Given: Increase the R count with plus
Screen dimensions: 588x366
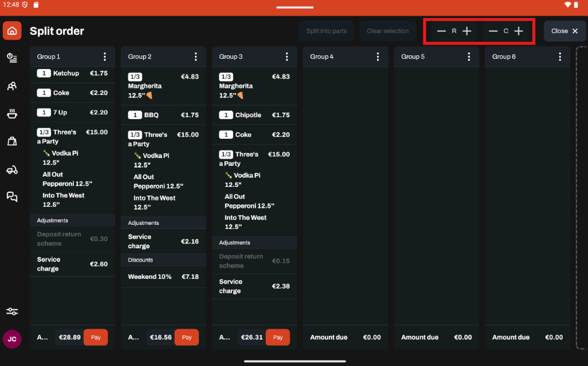Looking at the screenshot, I should point(467,31).
